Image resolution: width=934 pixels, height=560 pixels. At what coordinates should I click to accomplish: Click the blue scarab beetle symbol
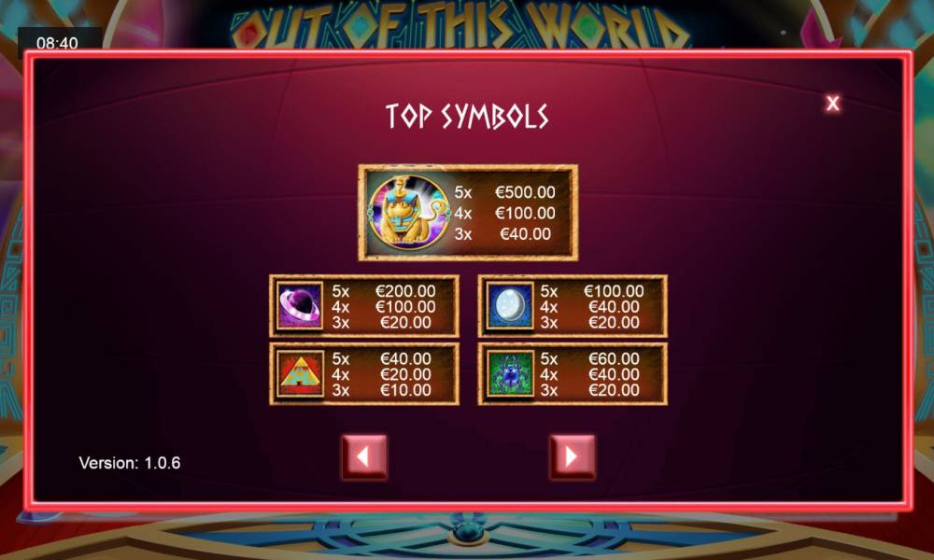(509, 373)
